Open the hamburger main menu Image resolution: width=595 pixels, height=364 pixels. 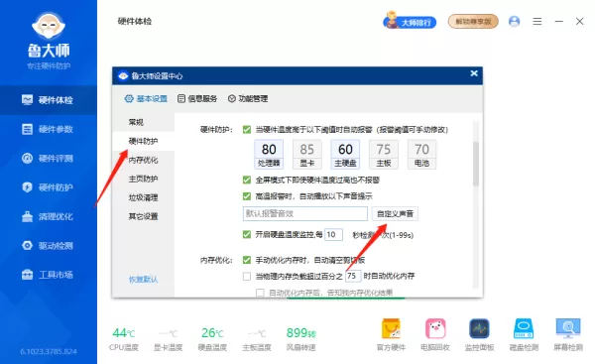tap(536, 22)
